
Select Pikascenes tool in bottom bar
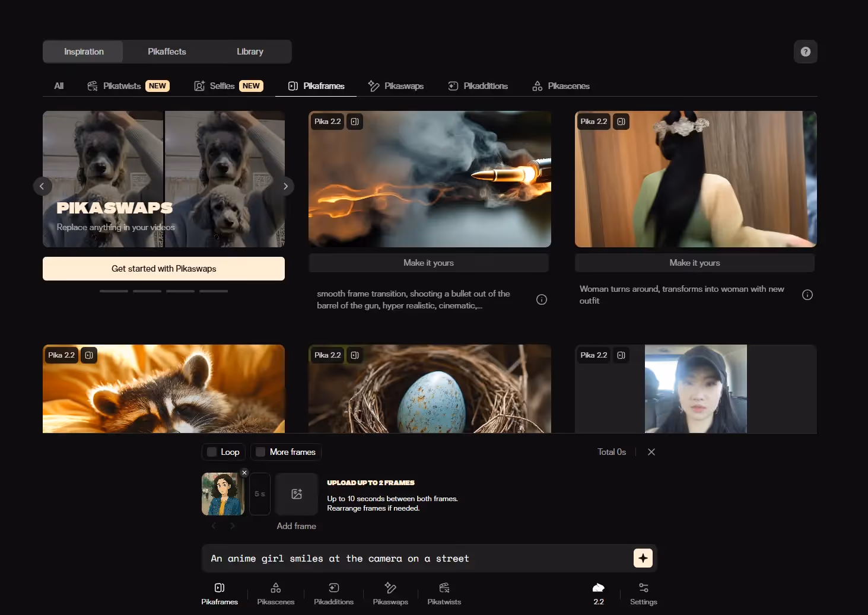point(276,594)
